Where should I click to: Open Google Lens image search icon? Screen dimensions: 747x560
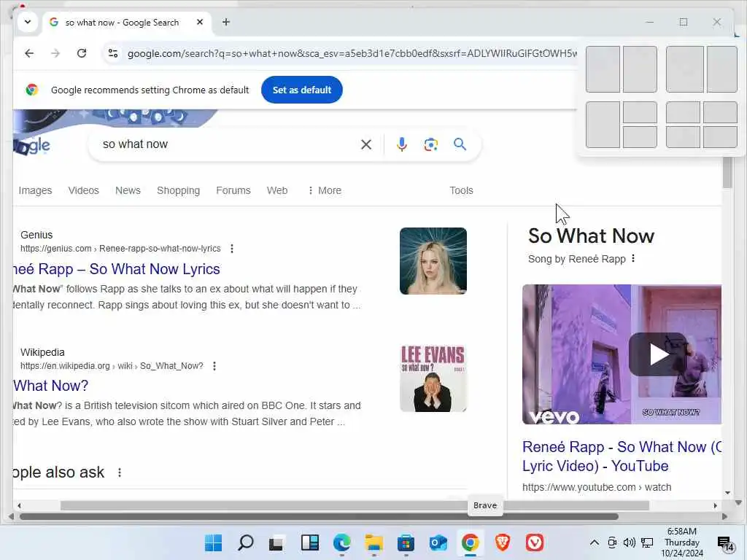[x=430, y=144]
